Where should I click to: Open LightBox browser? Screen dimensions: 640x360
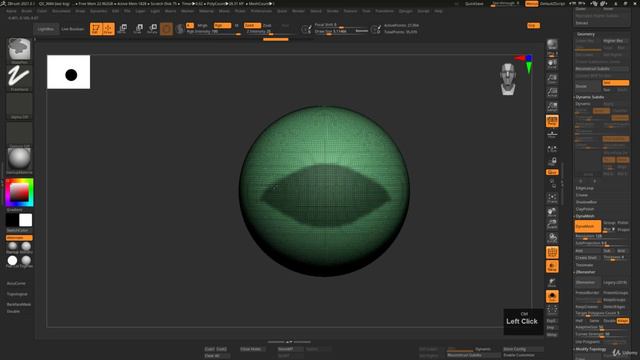tap(46, 29)
